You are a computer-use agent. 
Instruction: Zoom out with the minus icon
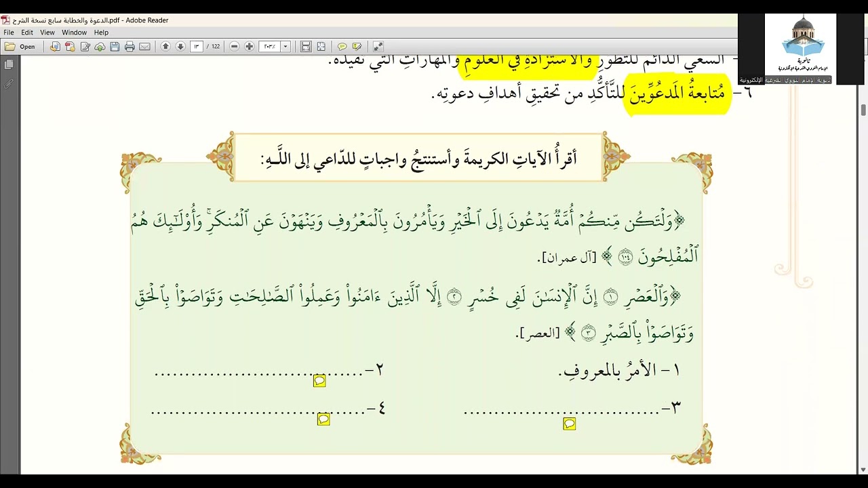235,47
